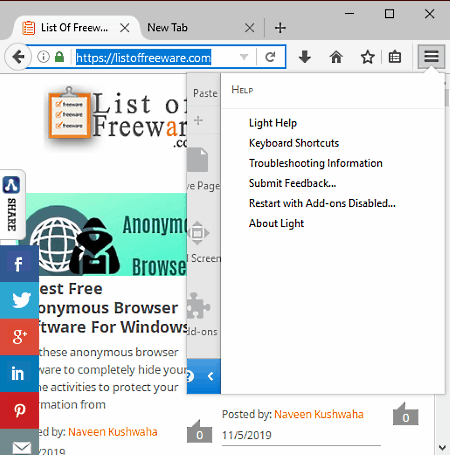Image resolution: width=450 pixels, height=455 pixels.
Task: Reload the current page
Action: 270,57
